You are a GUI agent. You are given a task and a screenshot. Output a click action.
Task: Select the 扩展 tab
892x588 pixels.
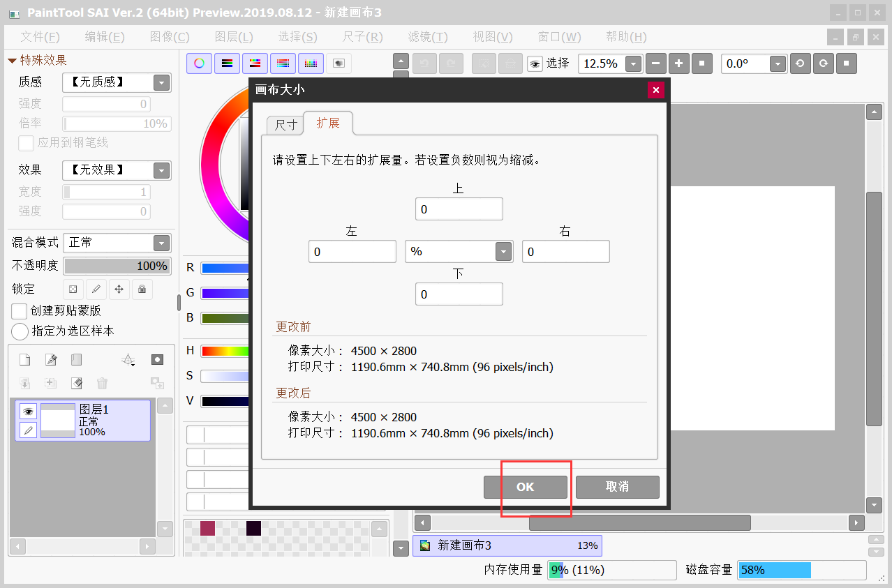tap(329, 123)
